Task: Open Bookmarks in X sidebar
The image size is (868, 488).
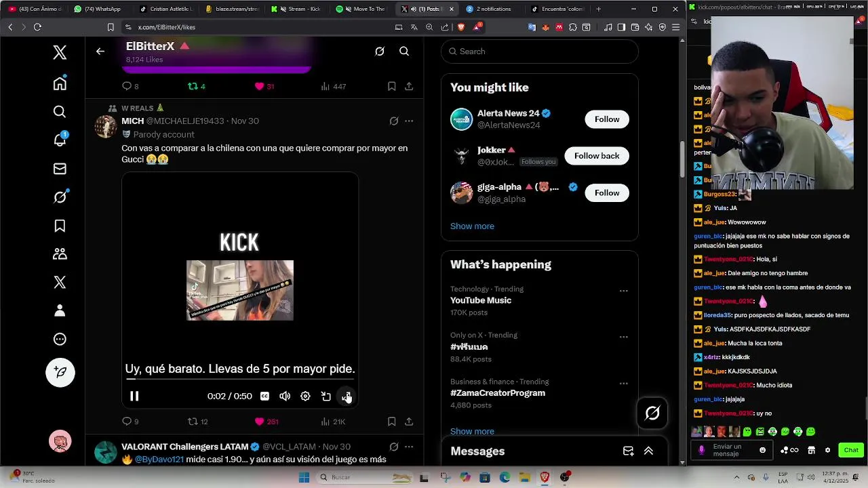Action: (x=60, y=226)
